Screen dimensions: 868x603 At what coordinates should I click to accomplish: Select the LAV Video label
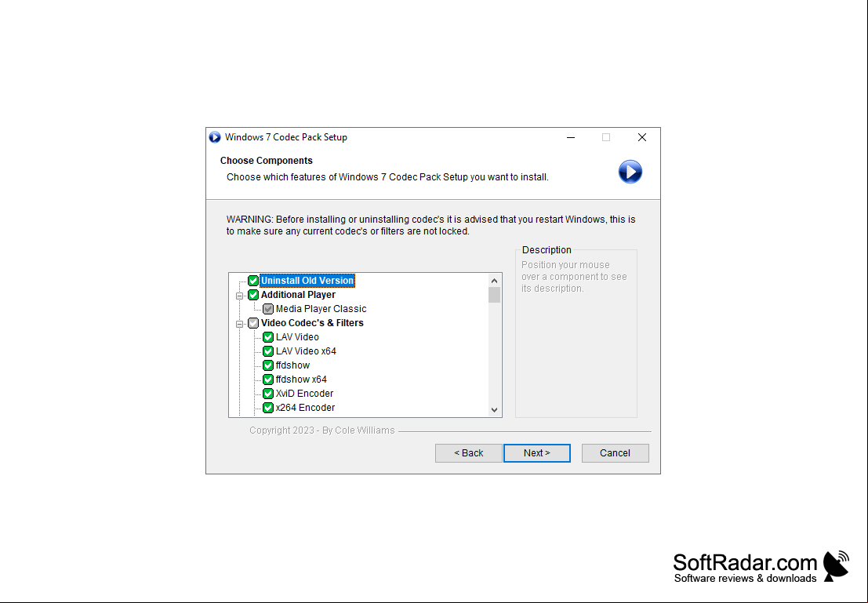(297, 337)
